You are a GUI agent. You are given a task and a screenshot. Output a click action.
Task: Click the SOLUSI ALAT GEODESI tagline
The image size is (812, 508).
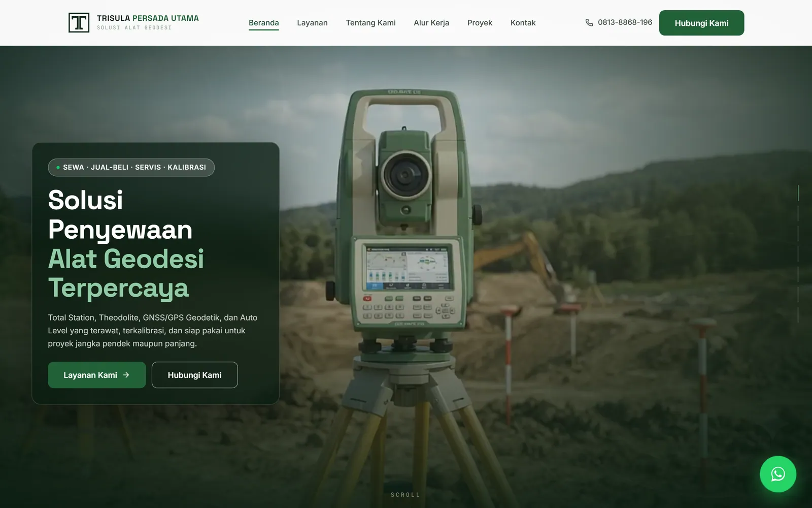(x=134, y=28)
